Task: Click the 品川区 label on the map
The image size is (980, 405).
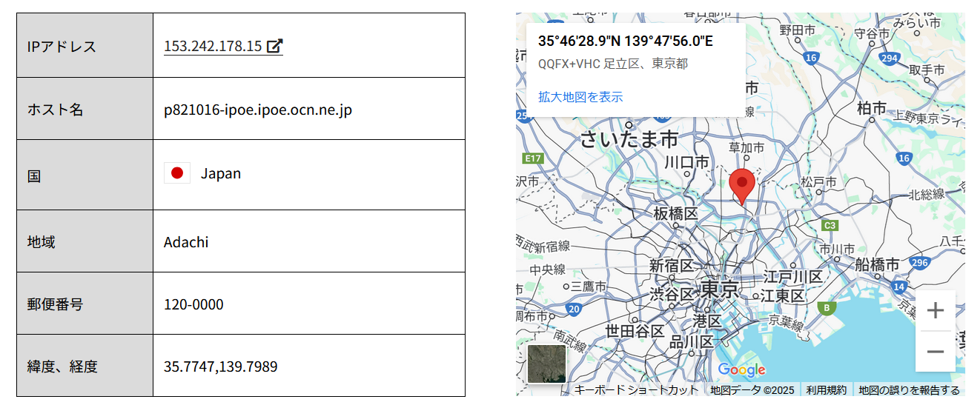Action: 692,341
